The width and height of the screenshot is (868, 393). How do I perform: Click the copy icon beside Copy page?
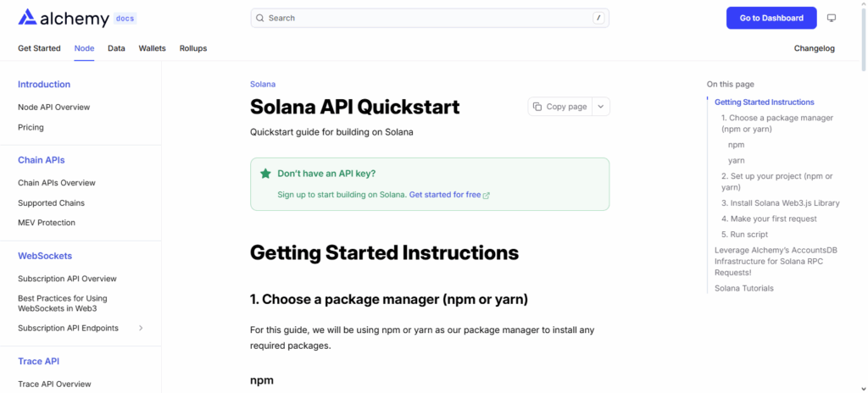click(x=537, y=107)
